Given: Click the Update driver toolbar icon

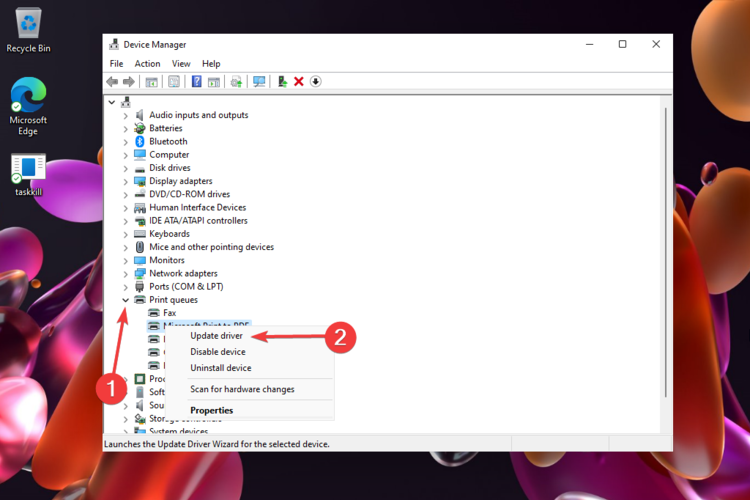Looking at the screenshot, I should pos(283,81).
